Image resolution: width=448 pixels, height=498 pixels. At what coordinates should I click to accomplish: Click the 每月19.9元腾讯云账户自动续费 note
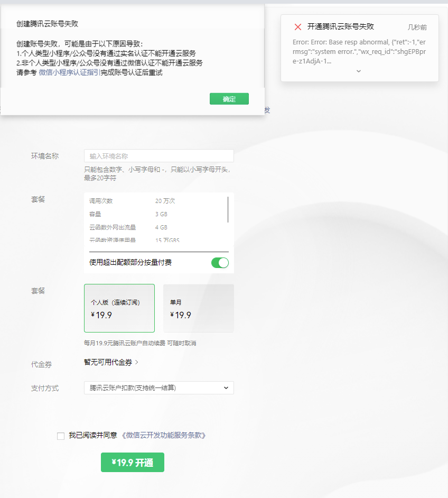tap(140, 343)
